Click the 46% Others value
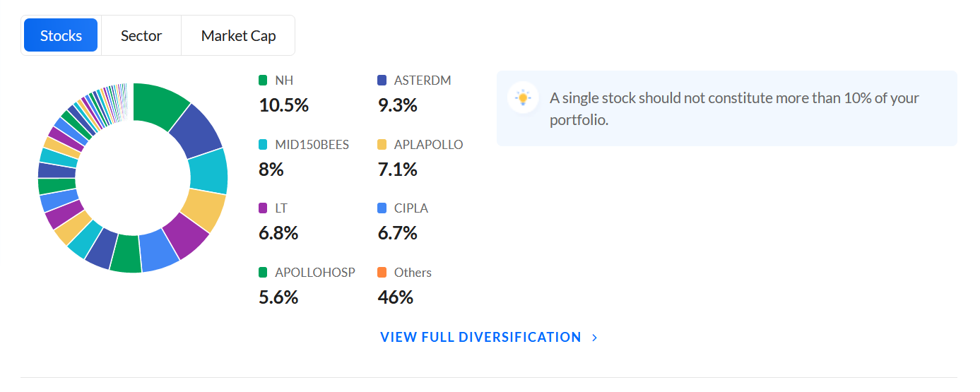The width and height of the screenshot is (980, 392). coord(396,297)
